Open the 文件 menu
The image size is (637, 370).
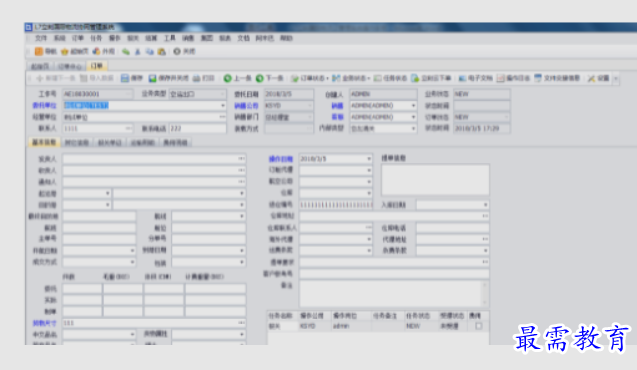coord(41,38)
